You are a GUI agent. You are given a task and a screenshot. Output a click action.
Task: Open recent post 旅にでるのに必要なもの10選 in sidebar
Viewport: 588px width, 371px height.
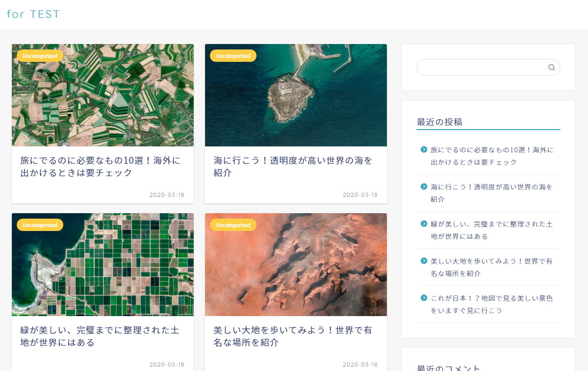point(492,156)
